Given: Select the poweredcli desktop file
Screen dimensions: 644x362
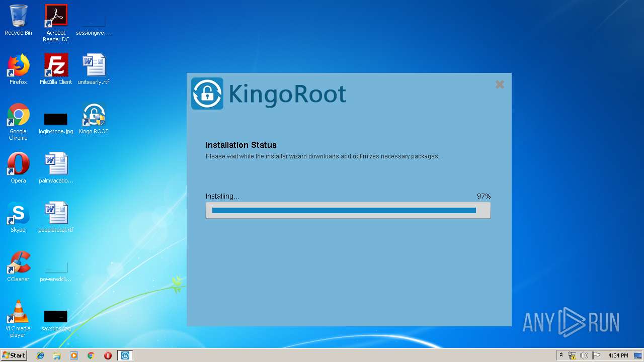Looking at the screenshot, I should pyautogui.click(x=56, y=271).
